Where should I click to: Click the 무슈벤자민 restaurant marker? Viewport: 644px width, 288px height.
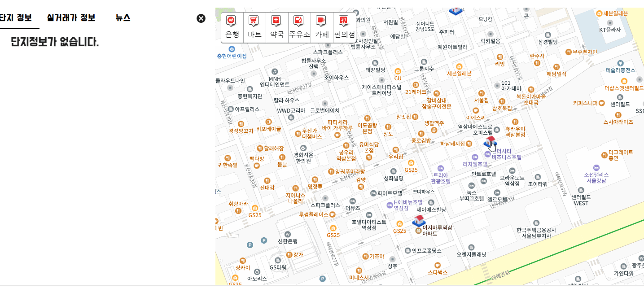click(568, 52)
